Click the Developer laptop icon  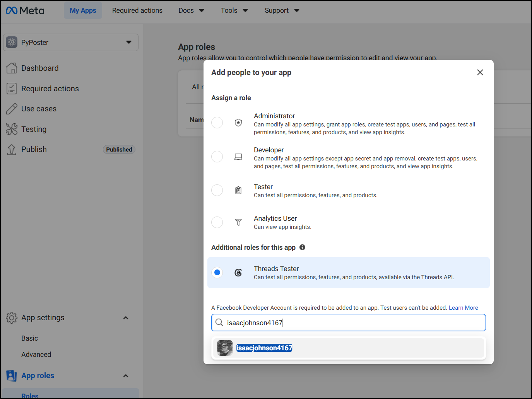(238, 157)
